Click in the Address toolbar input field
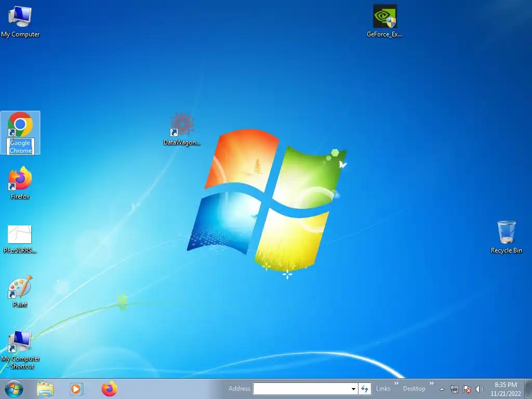The image size is (532, 399). coord(301,389)
